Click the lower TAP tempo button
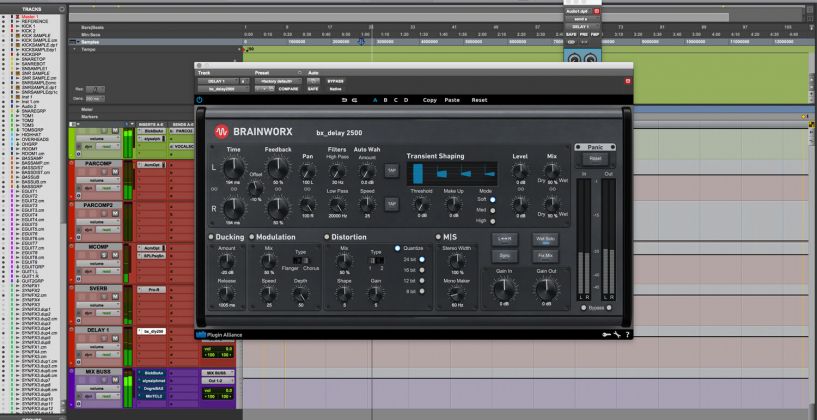The width and height of the screenshot is (817, 420). (x=391, y=205)
